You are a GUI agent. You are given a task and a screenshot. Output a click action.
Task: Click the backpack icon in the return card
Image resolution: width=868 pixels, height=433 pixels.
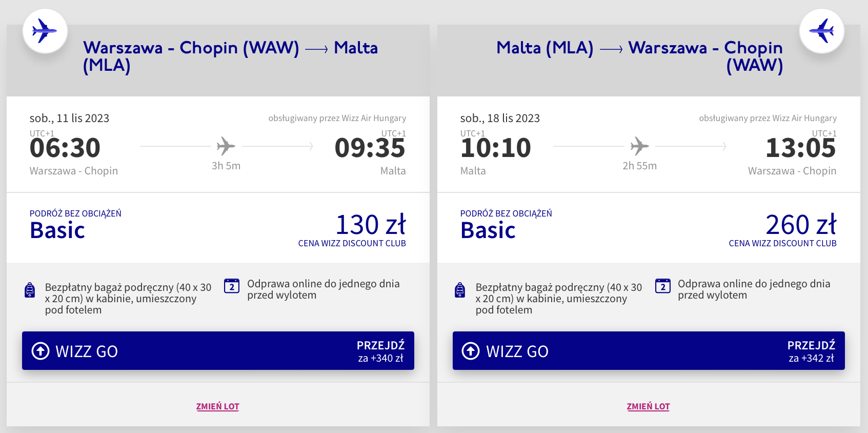click(460, 290)
